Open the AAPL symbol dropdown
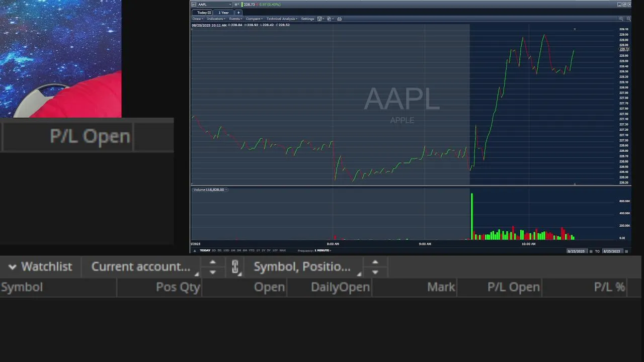 [x=230, y=5]
